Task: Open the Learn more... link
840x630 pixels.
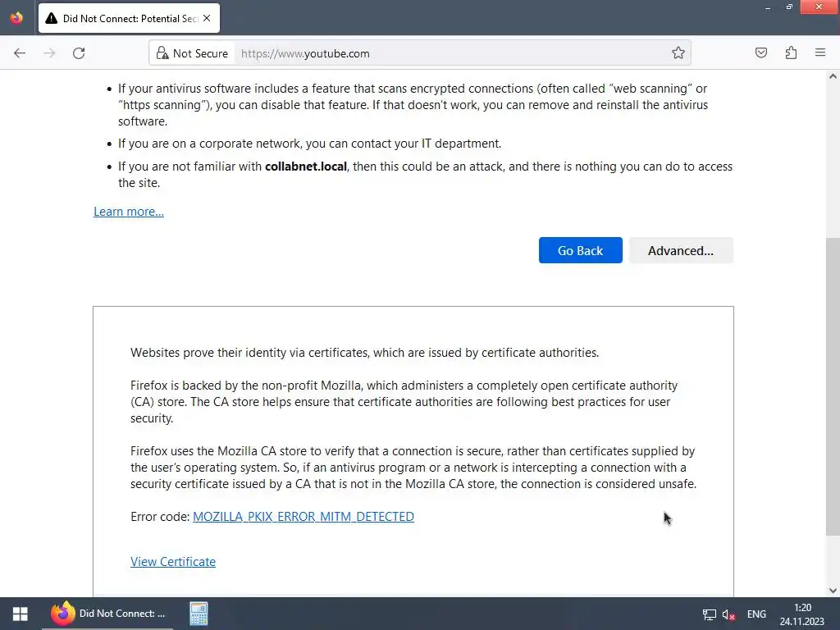Action: pyautogui.click(x=129, y=212)
